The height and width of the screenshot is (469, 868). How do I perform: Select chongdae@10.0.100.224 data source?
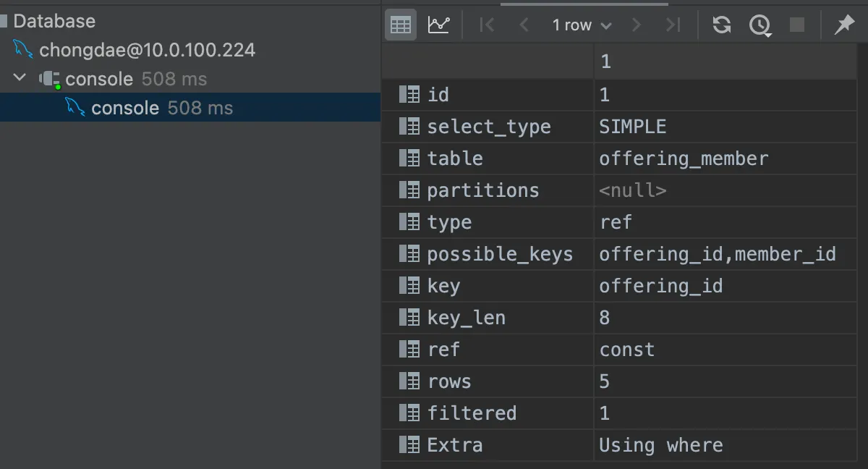click(147, 50)
